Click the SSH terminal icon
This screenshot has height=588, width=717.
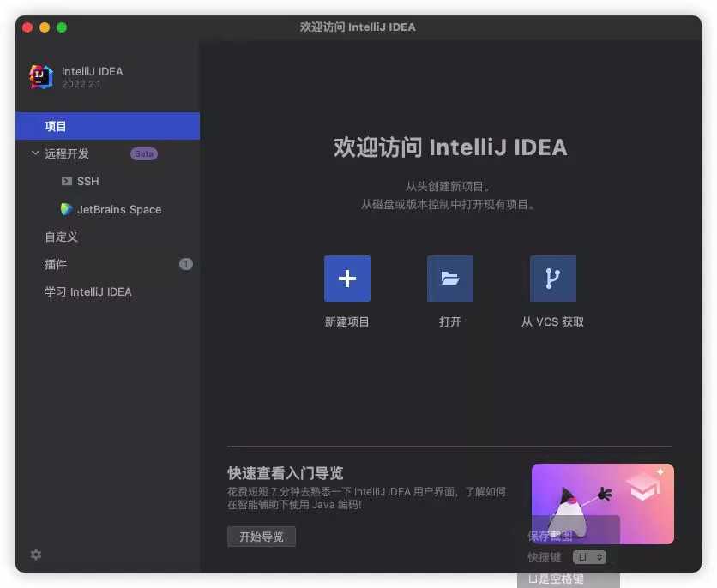(67, 182)
